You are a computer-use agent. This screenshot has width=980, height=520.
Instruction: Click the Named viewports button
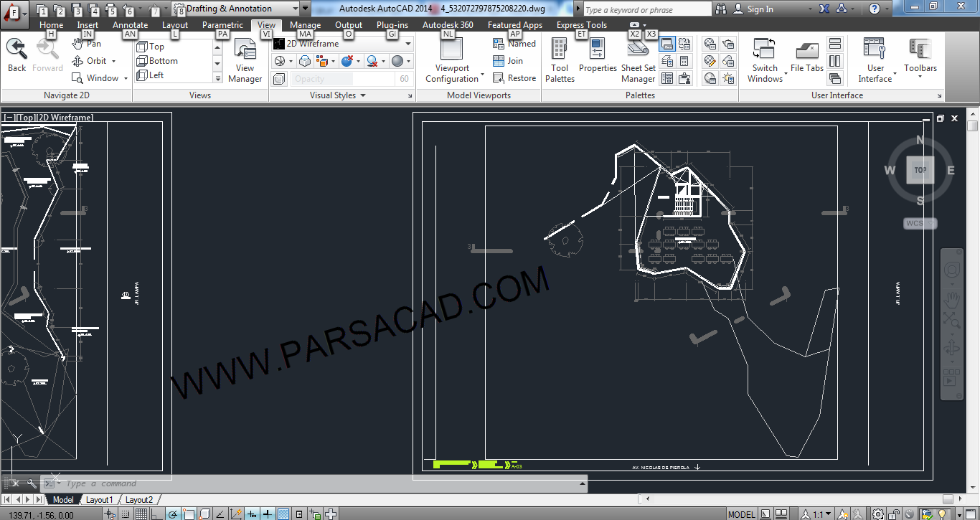coord(514,44)
